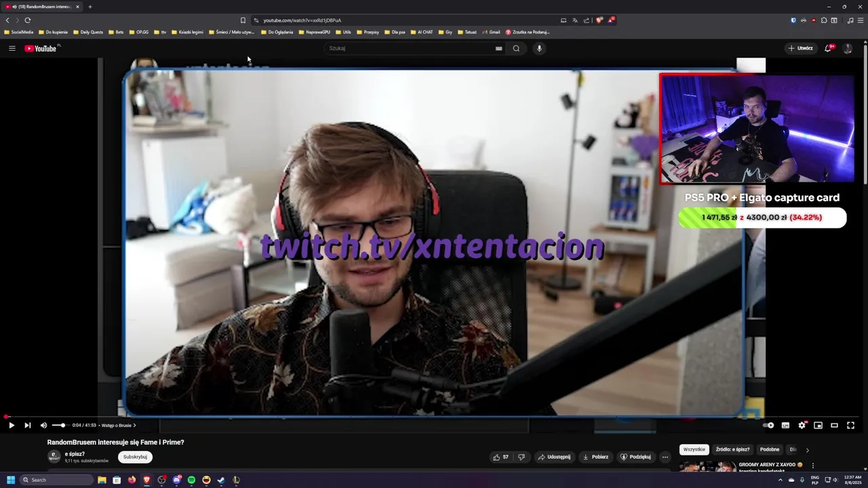
Task: Bookmark this page icon
Action: tap(243, 20)
